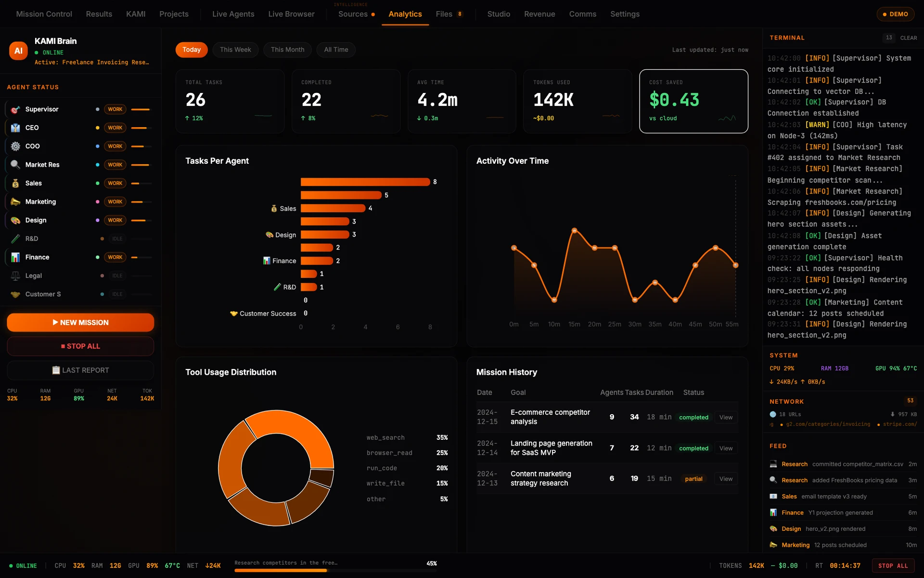Open the g2.com/categories/invoicing network link
The width and height of the screenshot is (924, 578).
pos(828,424)
